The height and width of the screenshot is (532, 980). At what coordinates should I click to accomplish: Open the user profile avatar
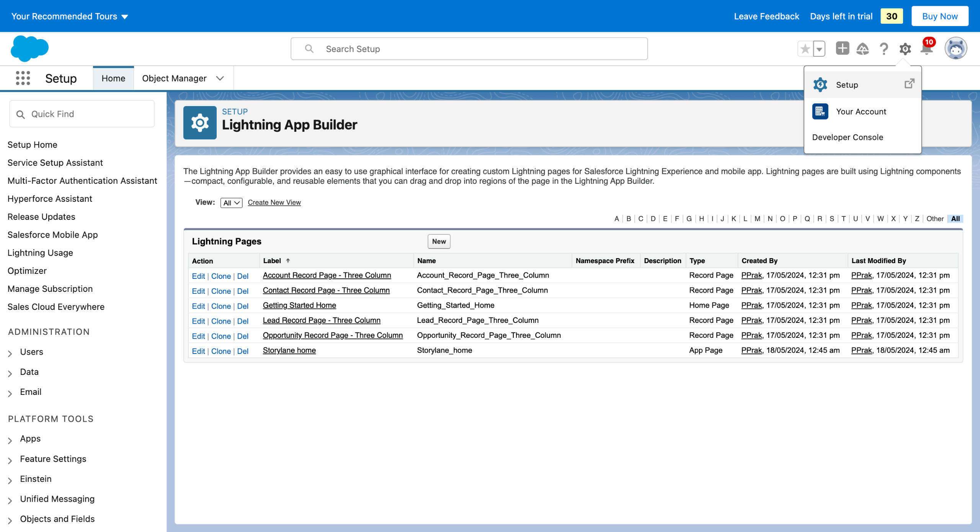coord(955,49)
